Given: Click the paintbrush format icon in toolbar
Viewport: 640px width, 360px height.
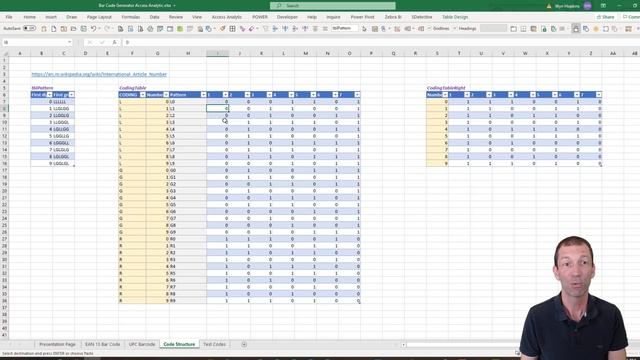Looking at the screenshot, I should 222,29.
